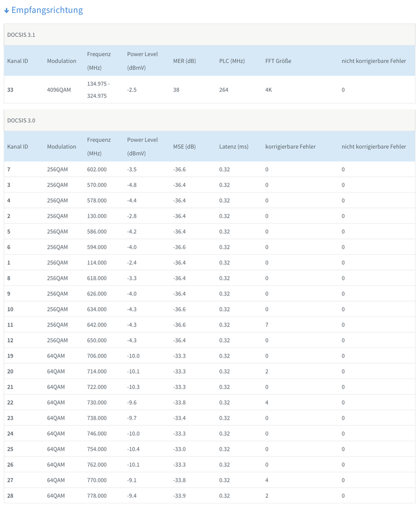
Task: Click Kanal ID 33 in DOCSIS 3.1 table
Action: pyautogui.click(x=10, y=90)
